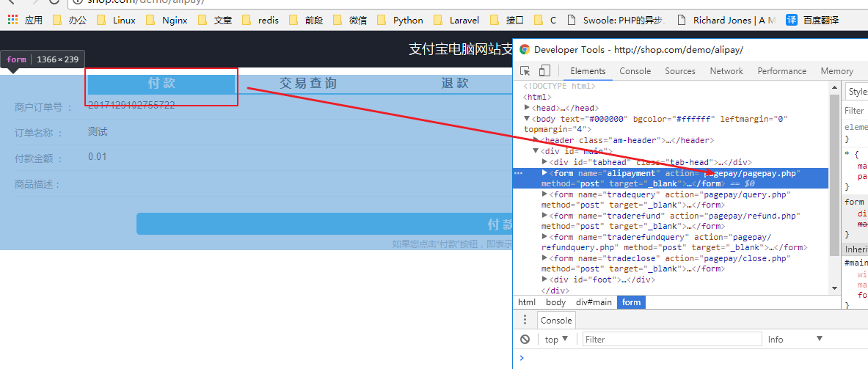This screenshot has width=868, height=369.
Task: Click the clear console icon
Action: [525, 340]
